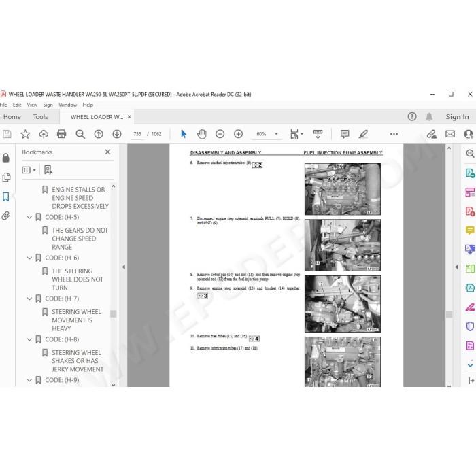Viewport: 476px width, 476px height.
Task: Collapse CODE: (H-8) bookmark
Action: pos(29,339)
